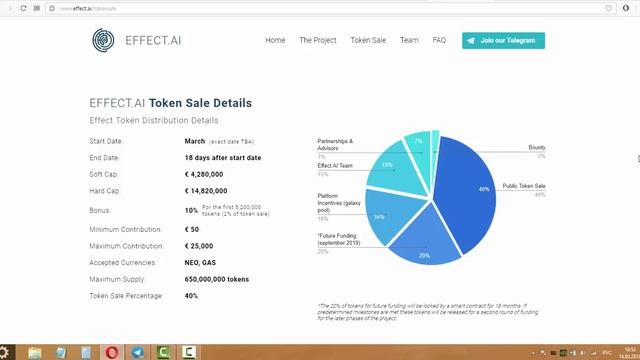This screenshot has height=360, width=640.
Task: Click the *Future Funding (september 2019) label
Action: [x=339, y=239]
